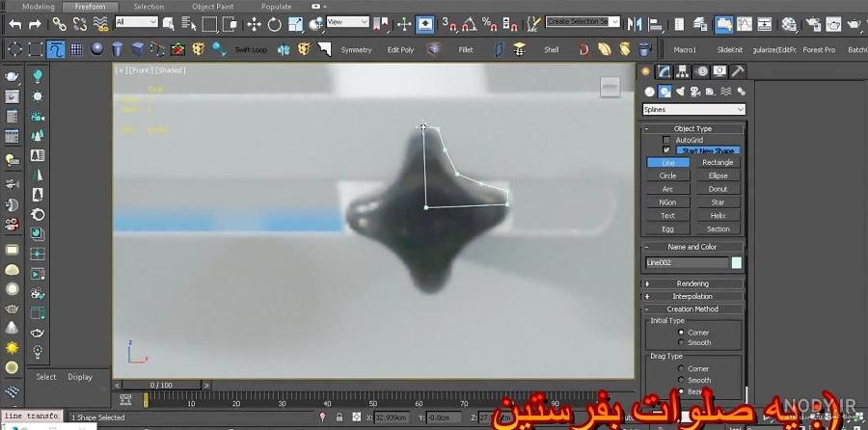Switch to the Freeform ribbon tab
The height and width of the screenshot is (430, 868).
tap(91, 7)
